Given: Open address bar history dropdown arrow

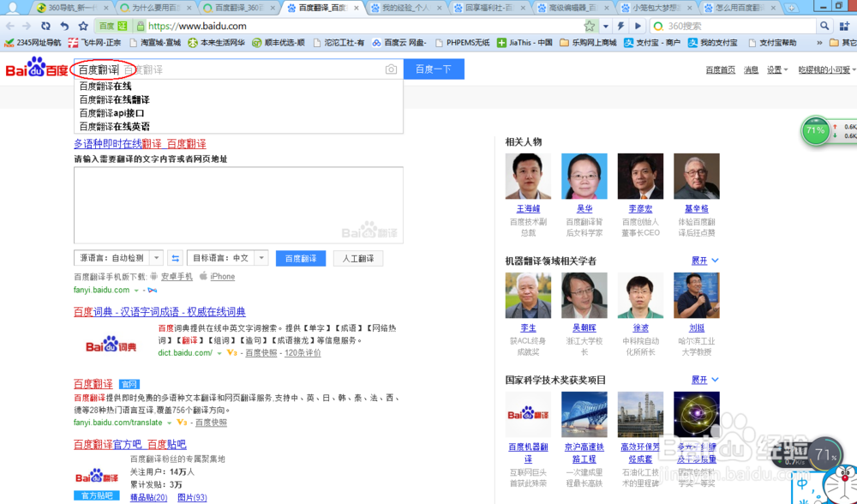Looking at the screenshot, I should click(x=606, y=26).
